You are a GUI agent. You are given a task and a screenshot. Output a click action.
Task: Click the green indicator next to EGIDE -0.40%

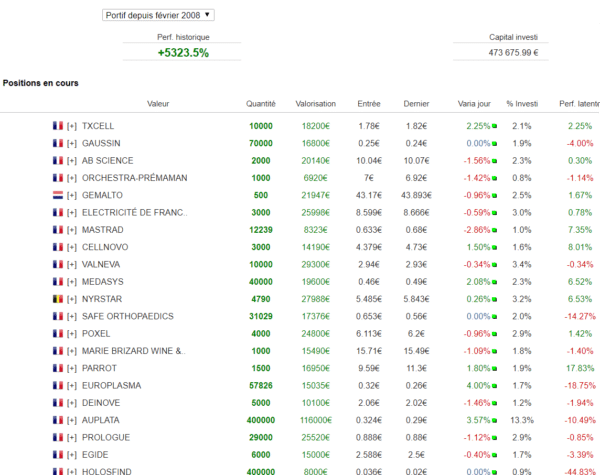[494, 455]
